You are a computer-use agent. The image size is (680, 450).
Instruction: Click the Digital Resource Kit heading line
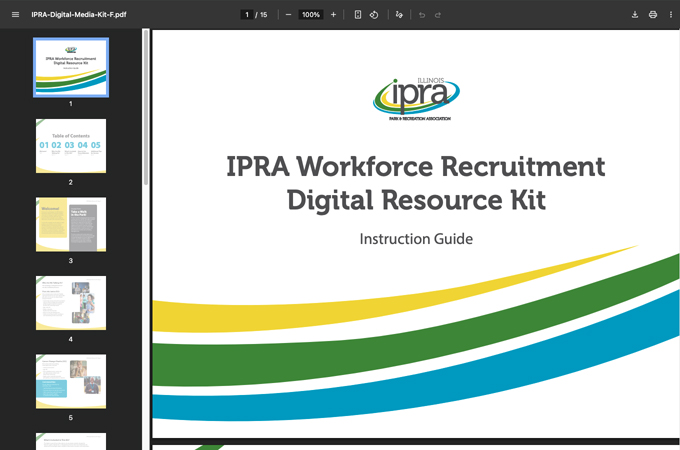tap(416, 200)
